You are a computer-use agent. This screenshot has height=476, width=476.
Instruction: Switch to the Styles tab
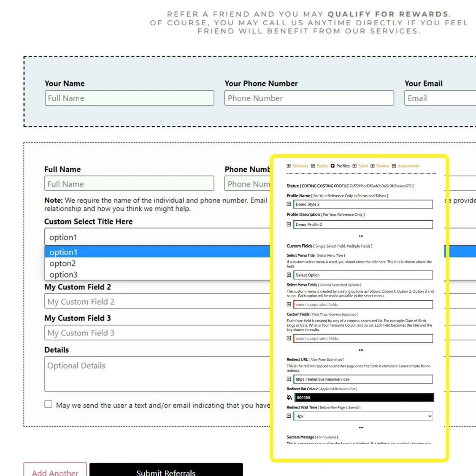tap(322, 166)
